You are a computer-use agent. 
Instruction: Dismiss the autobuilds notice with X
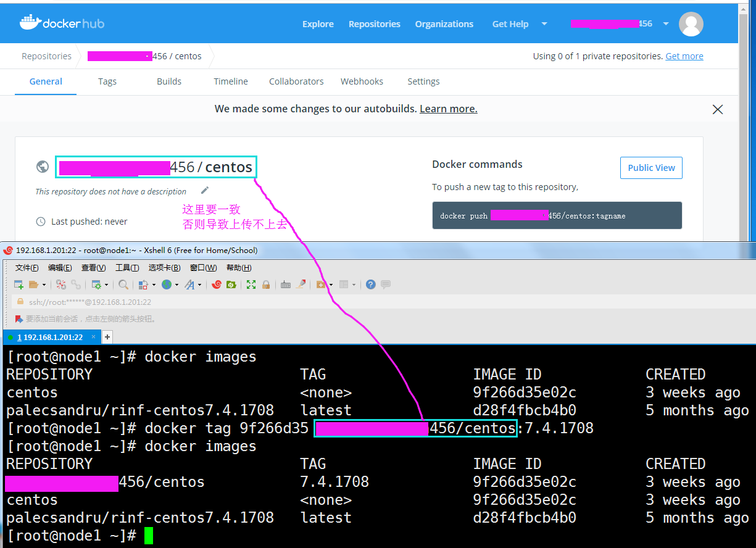click(718, 109)
